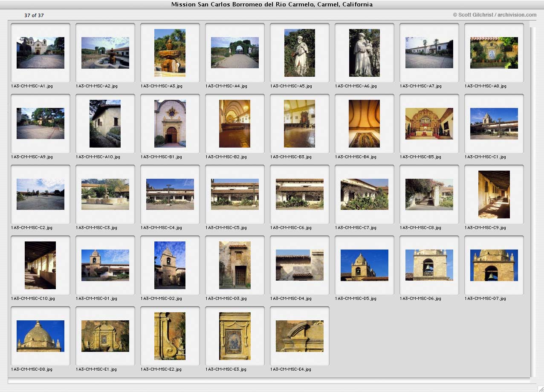Open the wide plaza thumbnail 1A3-CM-MSC-C2
Viewport: 544px width, 392px height.
pos(41,195)
